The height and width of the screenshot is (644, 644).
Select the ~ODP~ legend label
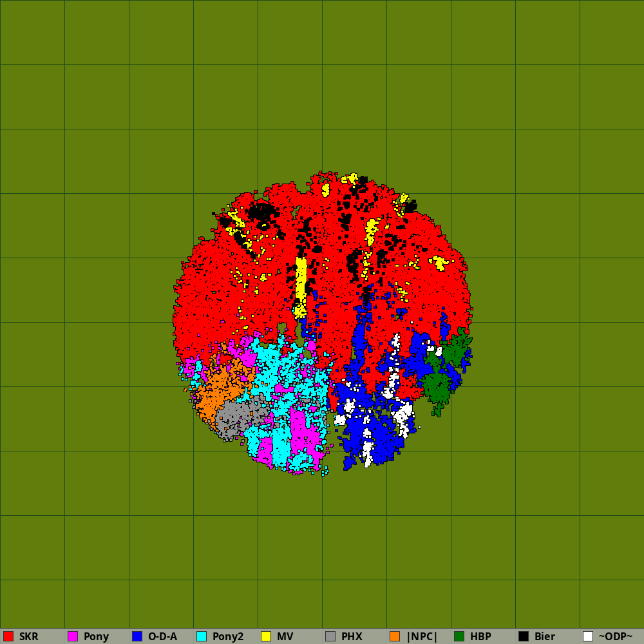click(x=616, y=637)
